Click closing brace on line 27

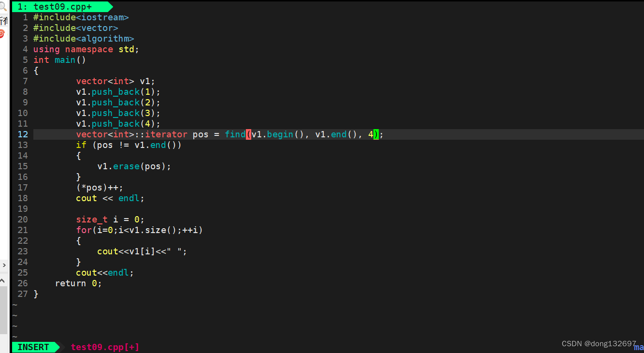[36, 294]
